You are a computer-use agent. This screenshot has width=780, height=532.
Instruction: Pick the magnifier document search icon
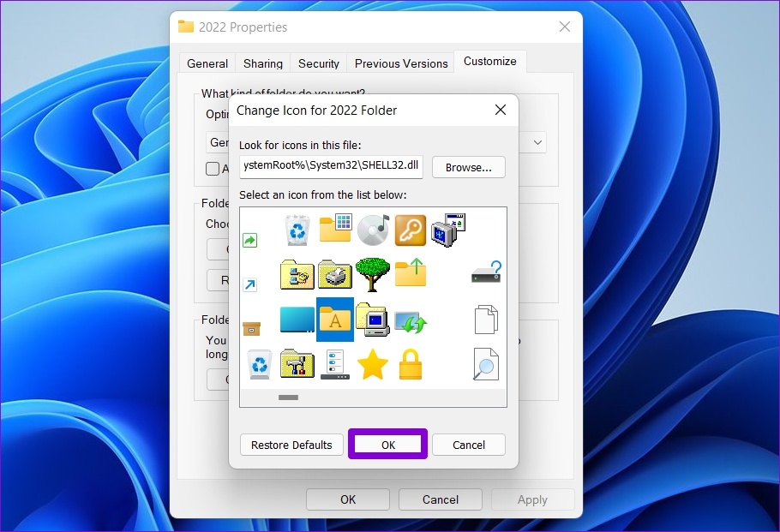pyautogui.click(x=485, y=364)
